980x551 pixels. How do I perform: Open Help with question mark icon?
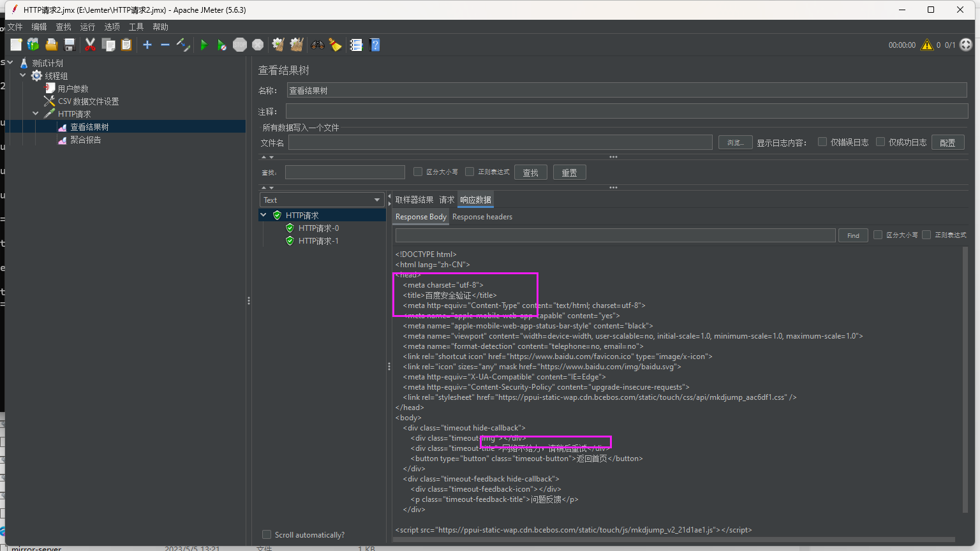375,45
